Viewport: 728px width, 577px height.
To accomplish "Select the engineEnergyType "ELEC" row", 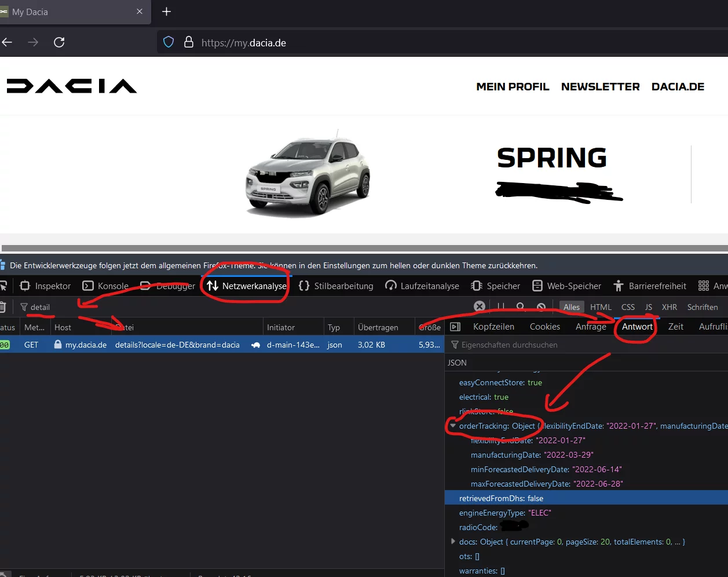I will coord(586,513).
